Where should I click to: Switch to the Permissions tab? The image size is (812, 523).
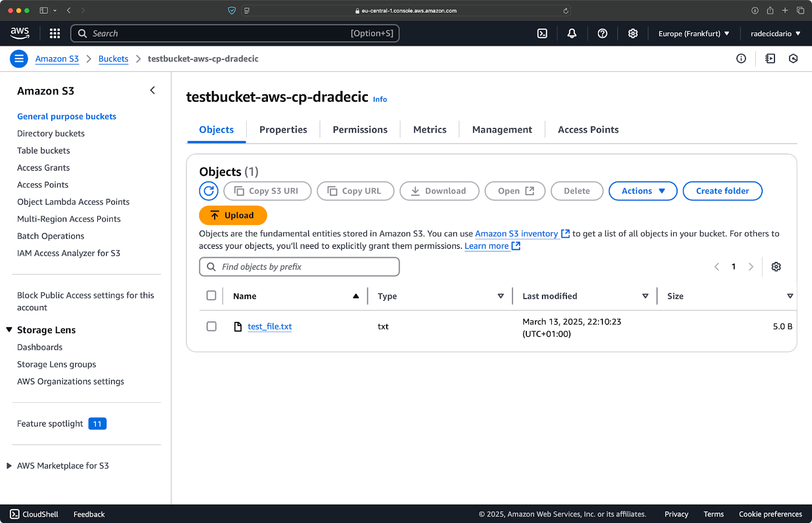pyautogui.click(x=360, y=130)
